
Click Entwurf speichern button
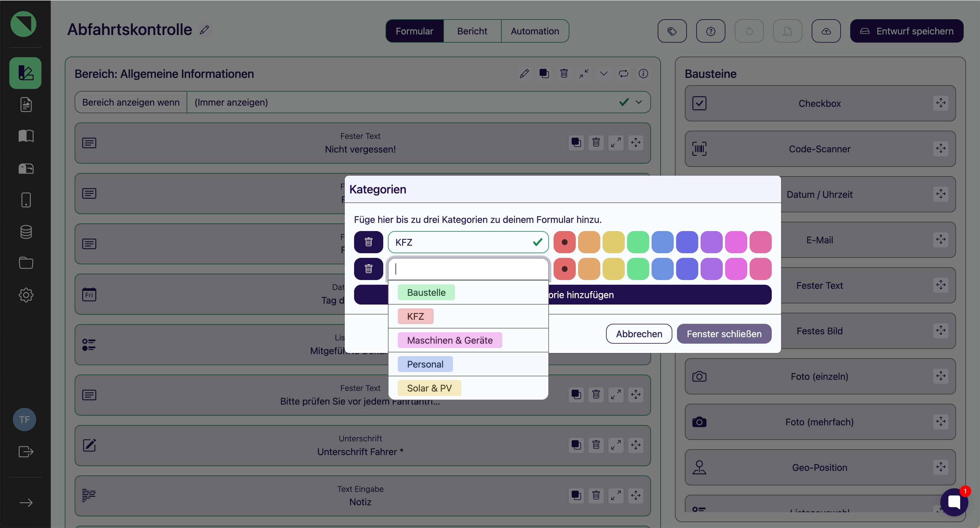coord(907,31)
